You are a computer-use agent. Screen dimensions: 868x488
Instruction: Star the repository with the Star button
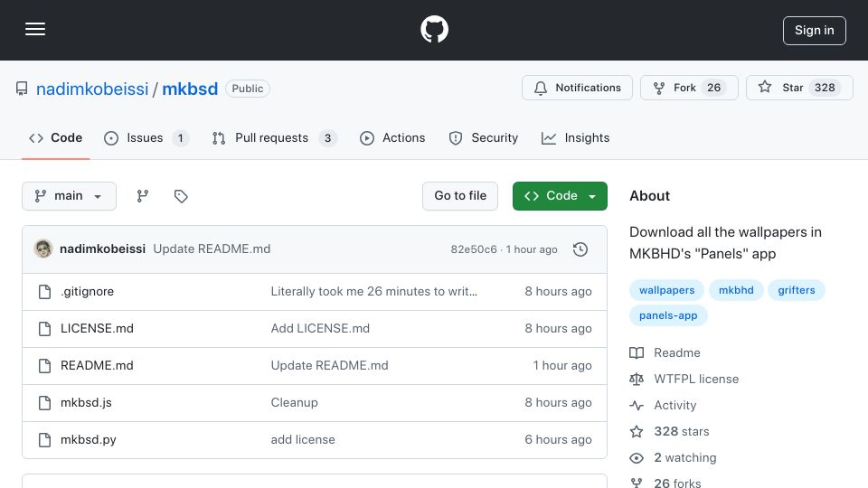[x=799, y=88]
